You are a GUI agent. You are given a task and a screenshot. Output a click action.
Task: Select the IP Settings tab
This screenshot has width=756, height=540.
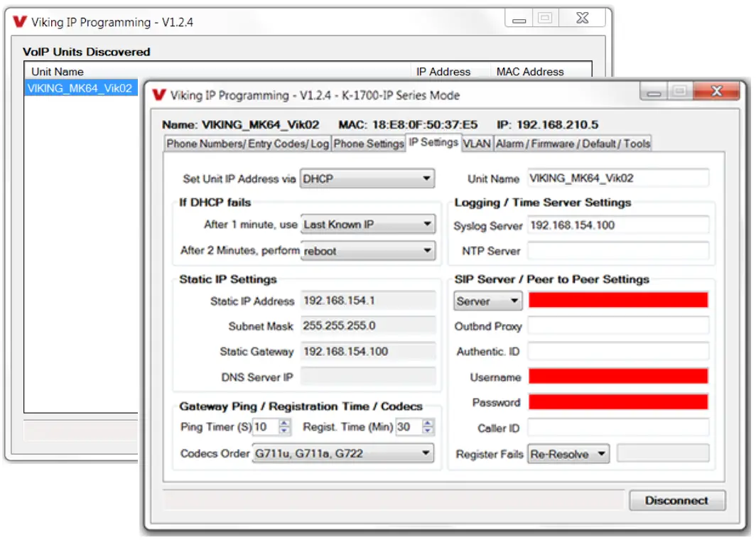coord(433,142)
